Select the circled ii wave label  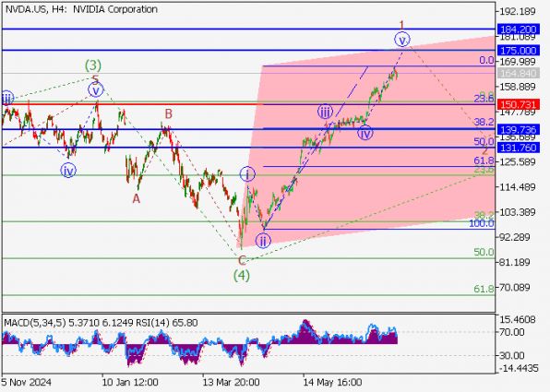click(x=263, y=241)
